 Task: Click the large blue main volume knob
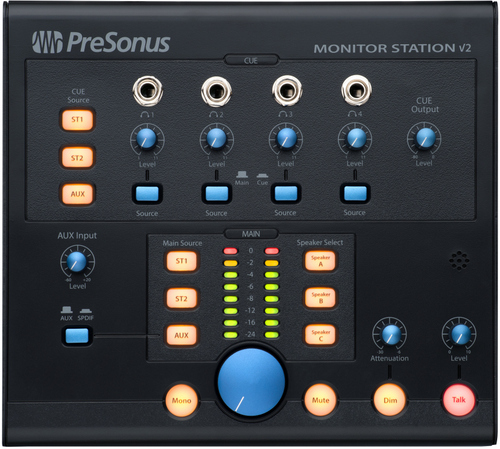pos(251,382)
